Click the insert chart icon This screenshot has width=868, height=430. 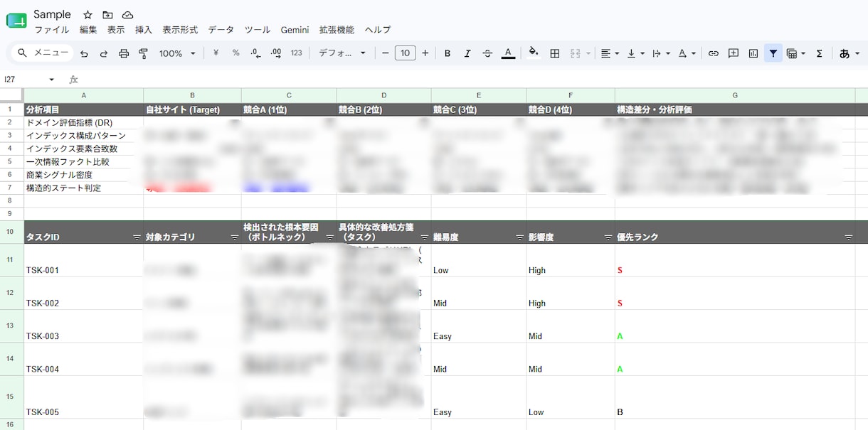[753, 53]
